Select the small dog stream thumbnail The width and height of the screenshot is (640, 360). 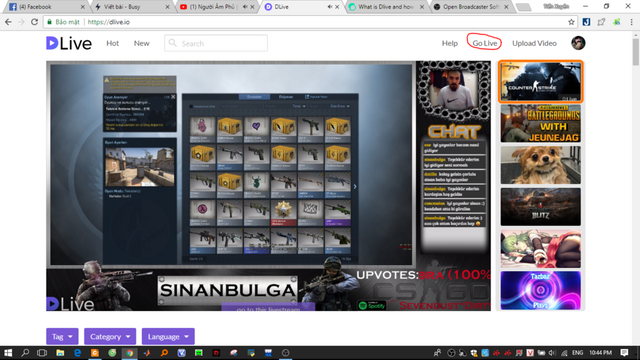tap(540, 165)
